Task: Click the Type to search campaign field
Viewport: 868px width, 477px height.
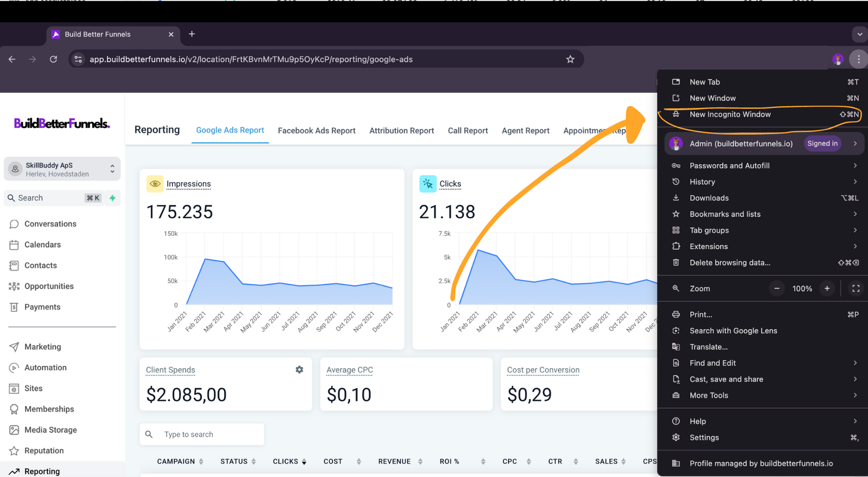Action: (x=209, y=434)
